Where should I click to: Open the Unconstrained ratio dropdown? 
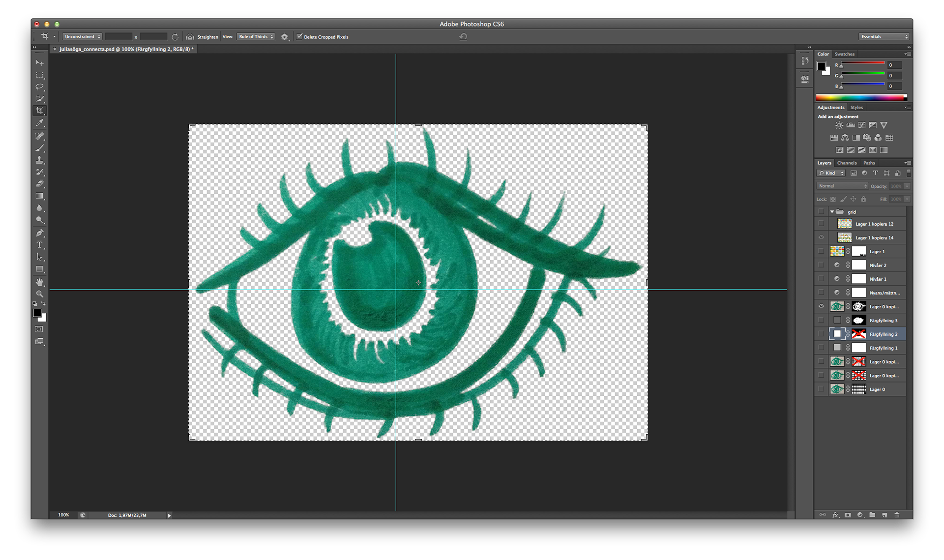[82, 37]
